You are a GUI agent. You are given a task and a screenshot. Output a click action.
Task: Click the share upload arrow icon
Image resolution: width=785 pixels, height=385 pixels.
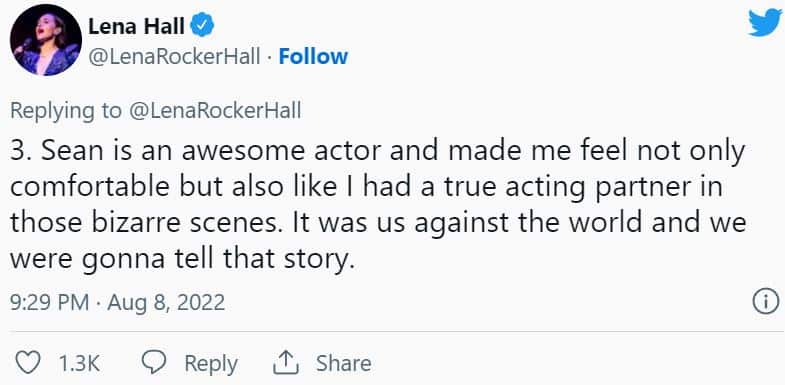click(x=286, y=362)
